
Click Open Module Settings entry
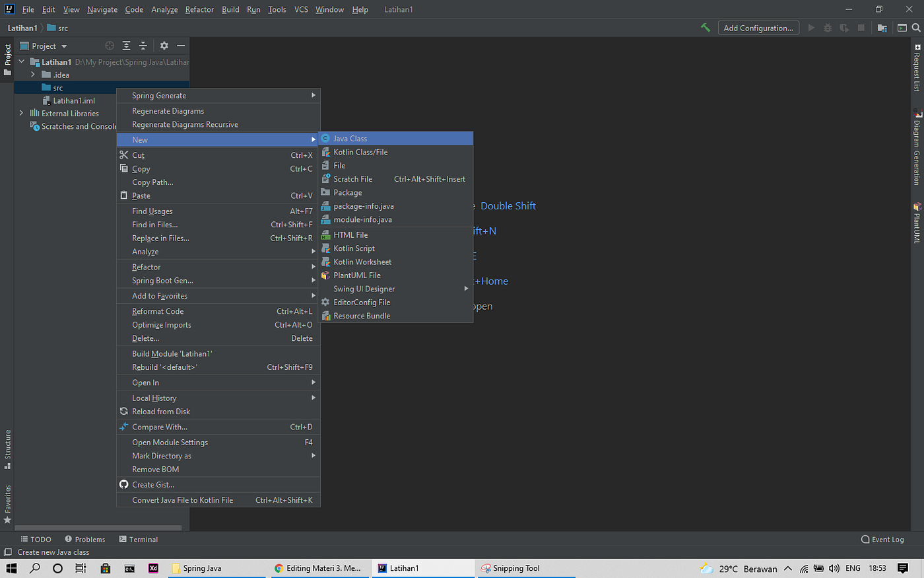(218, 442)
